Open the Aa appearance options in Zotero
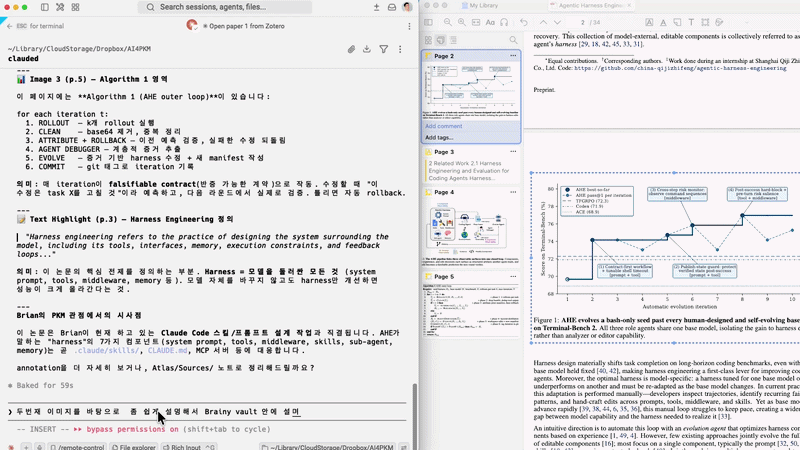The width and height of the screenshot is (800, 450). tap(490, 22)
